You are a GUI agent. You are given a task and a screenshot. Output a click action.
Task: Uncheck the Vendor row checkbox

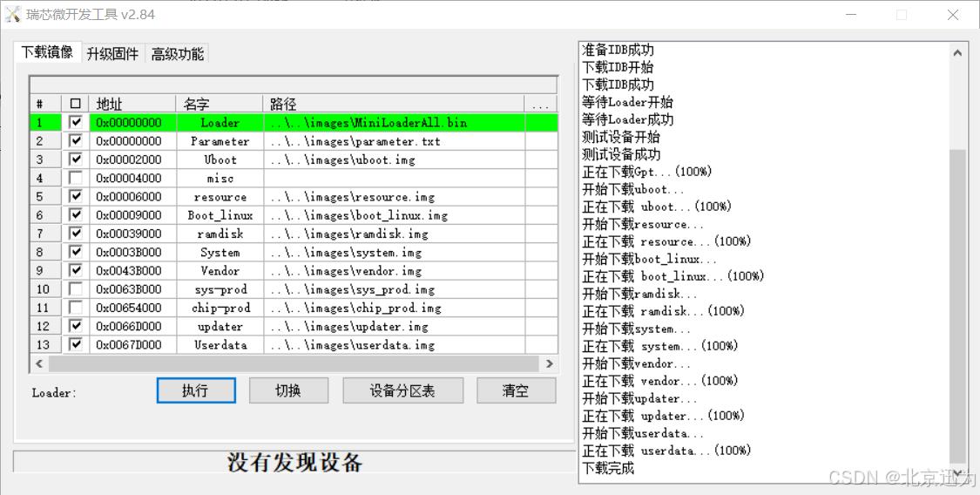[76, 271]
